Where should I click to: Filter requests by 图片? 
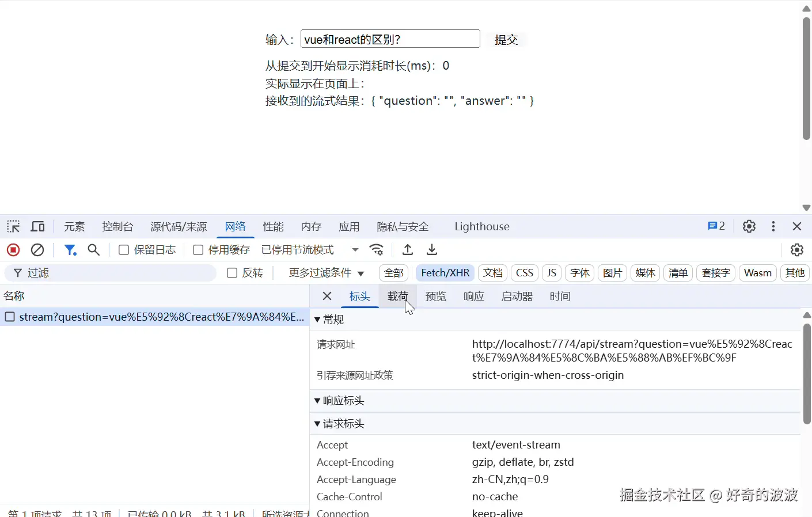[x=613, y=273]
